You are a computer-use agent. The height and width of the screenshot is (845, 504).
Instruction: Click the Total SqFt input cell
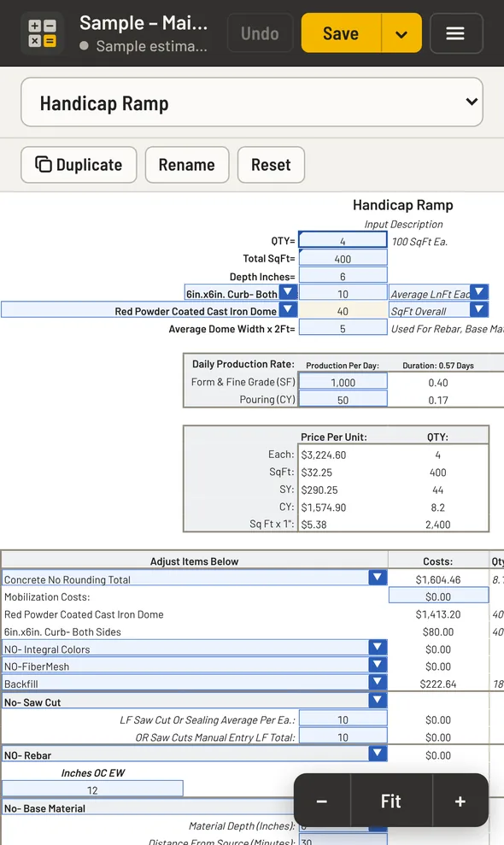coord(343,259)
